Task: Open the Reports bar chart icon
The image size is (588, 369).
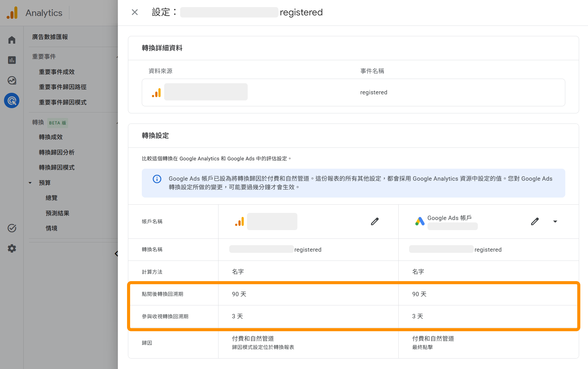Action: pyautogui.click(x=12, y=60)
